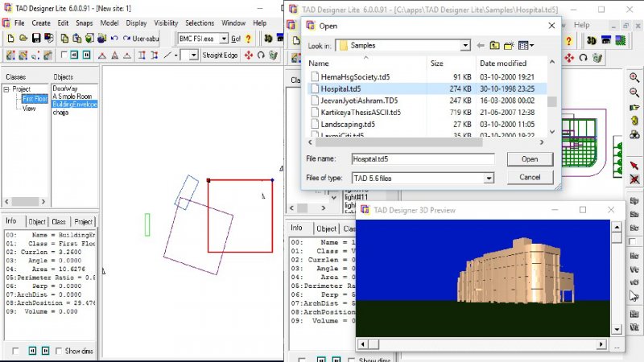Click the binoculars find icon
Viewport: 644px width, 362px height.
click(634, 135)
